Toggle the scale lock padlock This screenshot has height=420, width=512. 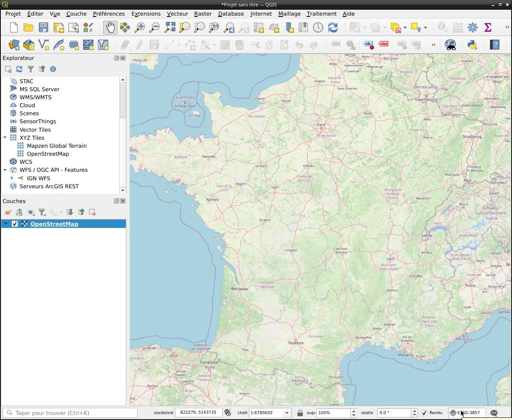pos(300,413)
